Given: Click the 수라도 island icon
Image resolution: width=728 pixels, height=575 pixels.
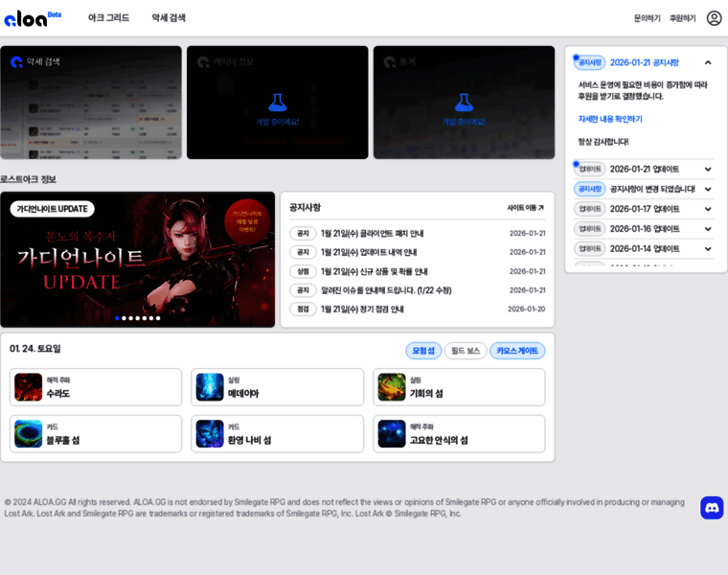Looking at the screenshot, I should point(29,387).
